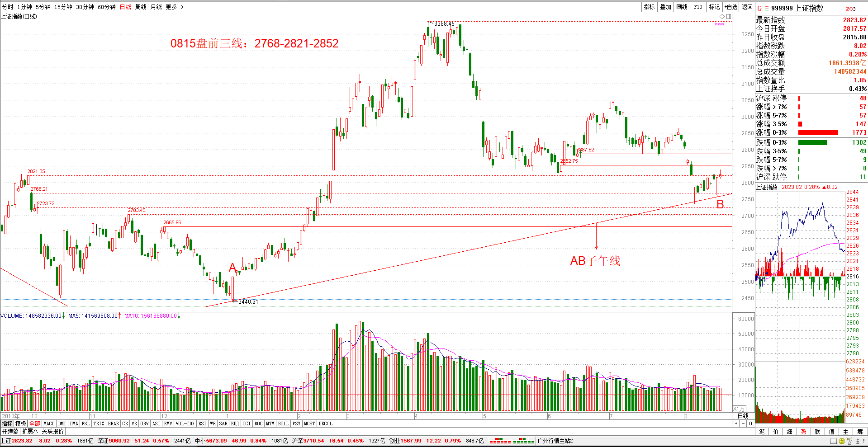Click the split-panel icon beside the diamond
This screenshot has height=447, width=868.
click(729, 17)
